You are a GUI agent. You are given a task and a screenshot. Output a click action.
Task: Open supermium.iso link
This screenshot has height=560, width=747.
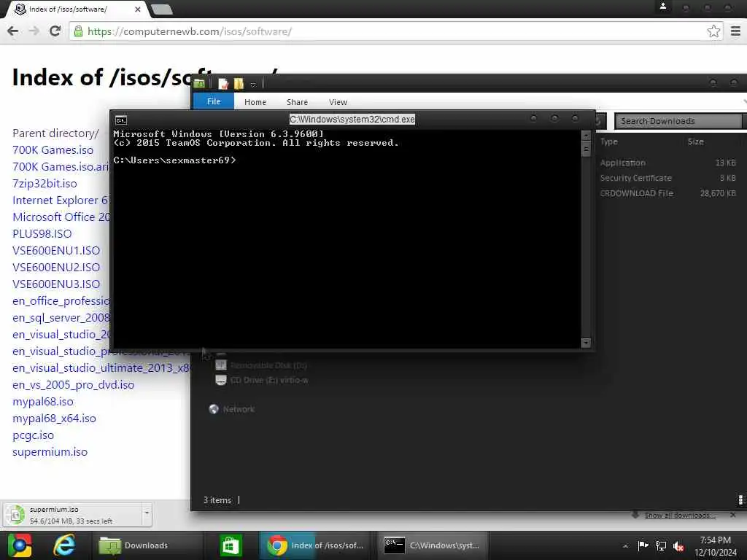[50, 452]
